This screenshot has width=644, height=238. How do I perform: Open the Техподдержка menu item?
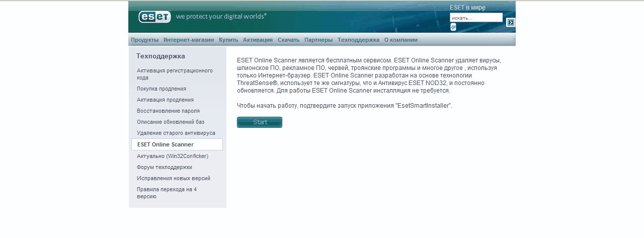click(x=358, y=40)
